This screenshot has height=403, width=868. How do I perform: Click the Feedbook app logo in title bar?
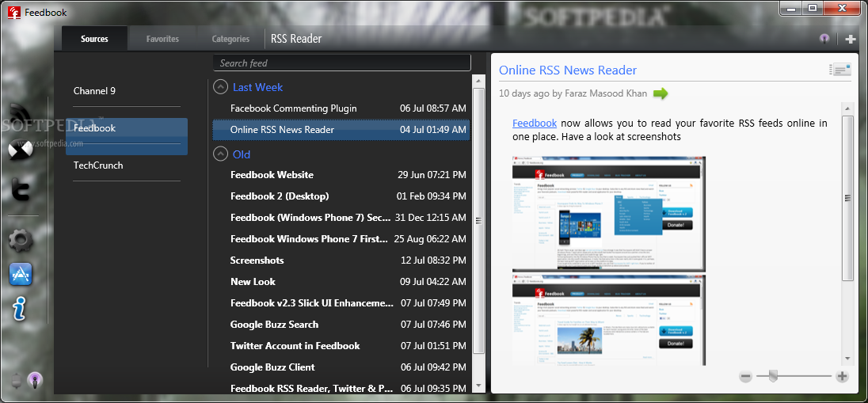pyautogui.click(x=15, y=12)
